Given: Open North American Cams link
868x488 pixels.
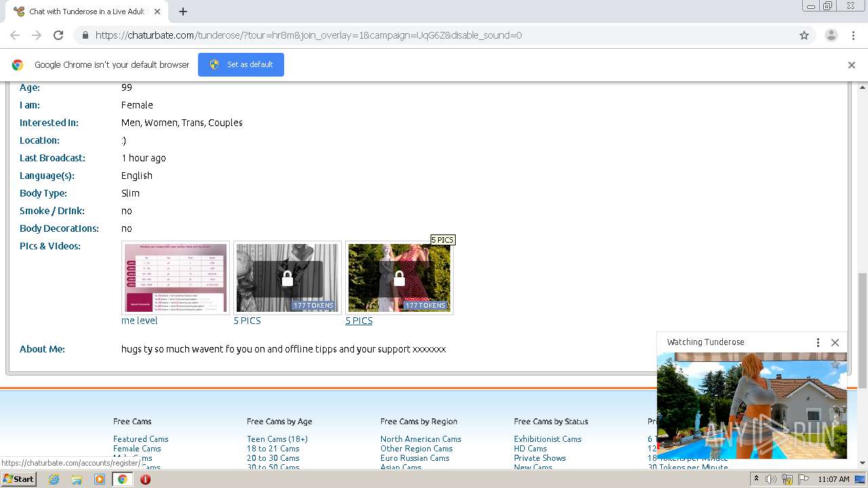Looking at the screenshot, I should [x=420, y=439].
